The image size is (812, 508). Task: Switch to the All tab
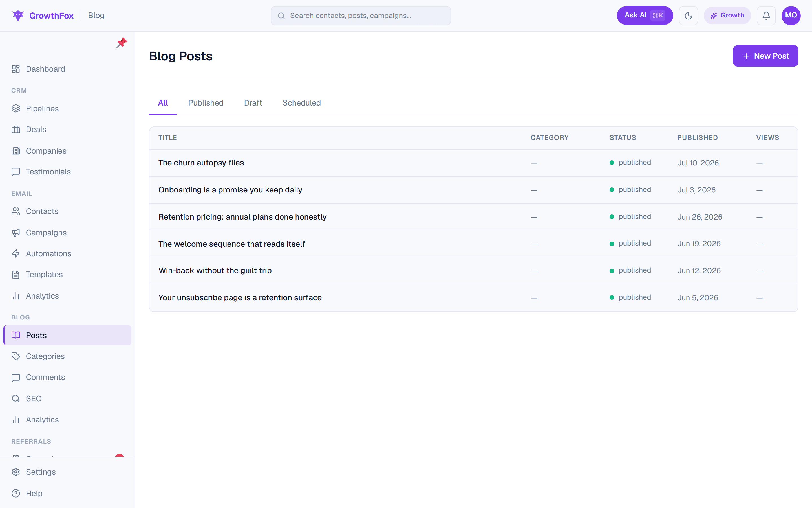point(163,103)
